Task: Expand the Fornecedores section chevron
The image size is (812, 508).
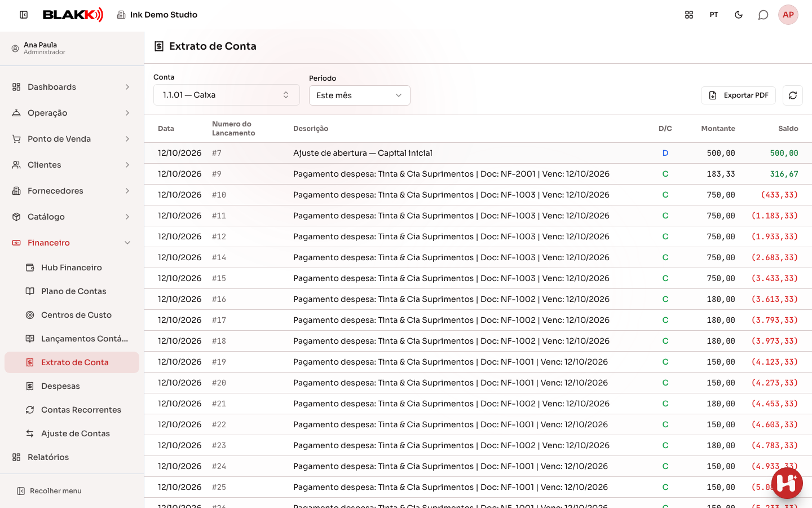Action: pyautogui.click(x=127, y=191)
